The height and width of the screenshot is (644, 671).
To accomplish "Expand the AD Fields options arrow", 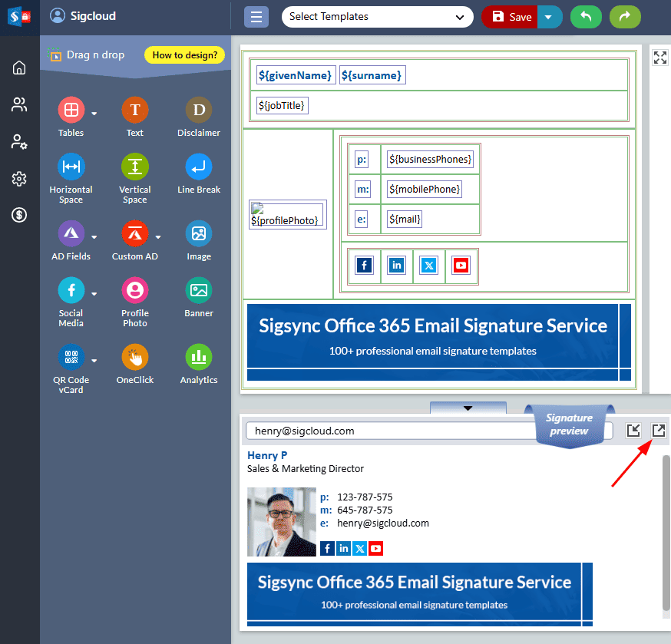I will click(94, 237).
